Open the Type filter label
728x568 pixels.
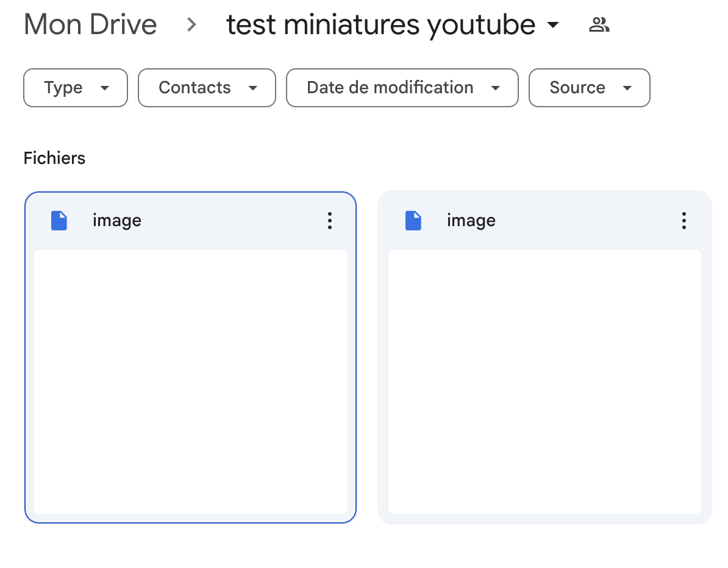63,88
